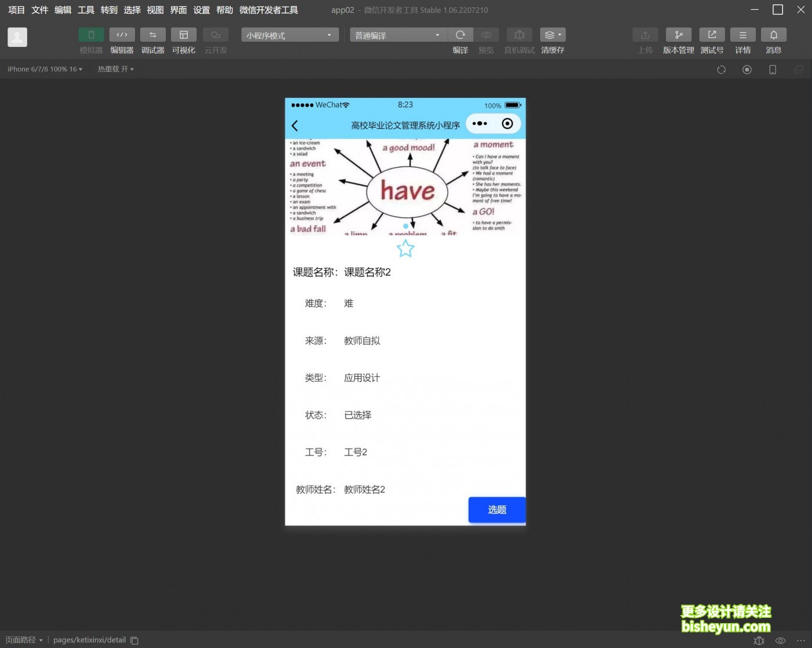Click the 高校毕业论文管理系统小程序 title
This screenshot has height=648, width=812.
(x=405, y=125)
